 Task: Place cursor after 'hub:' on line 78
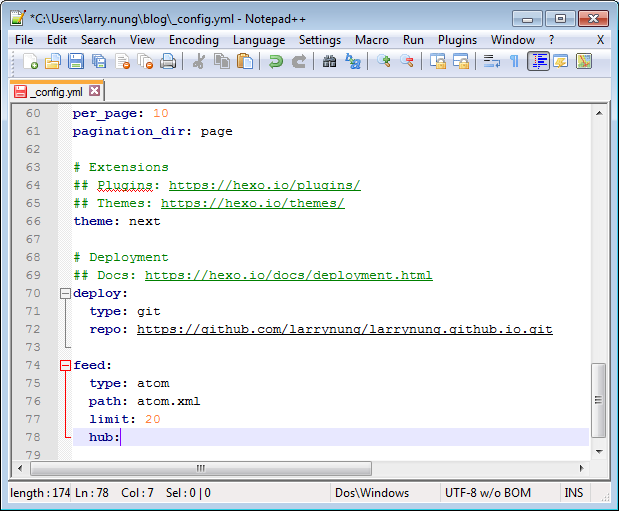coord(121,438)
